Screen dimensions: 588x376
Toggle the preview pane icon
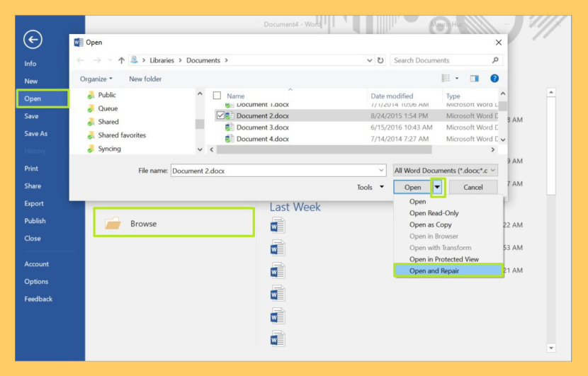(474, 79)
